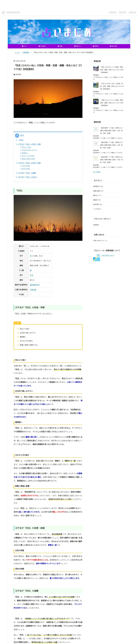Image resolution: width=138 pixels, height=644 pixels.
Task: Click the 占いまにあ site logo banner
Action: 69,32
